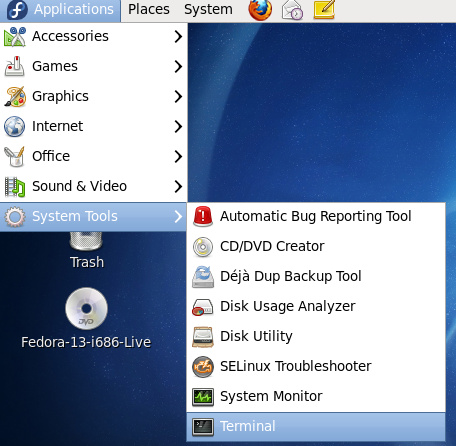Click the Office pencil cup icon
The height and width of the screenshot is (446, 456).
pyautogui.click(x=14, y=156)
